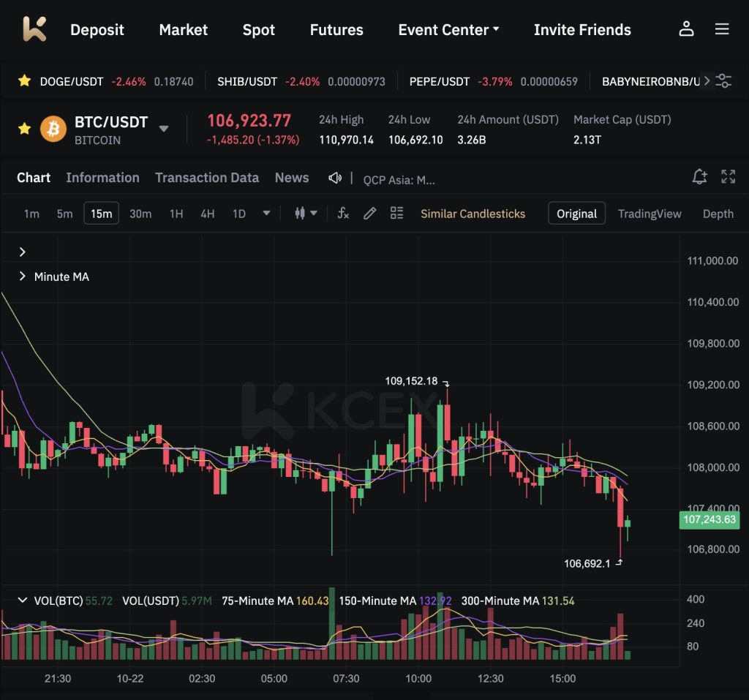749x700 pixels.
Task: Open the BTC/USDT pair selector dropdown
Action: (x=164, y=128)
